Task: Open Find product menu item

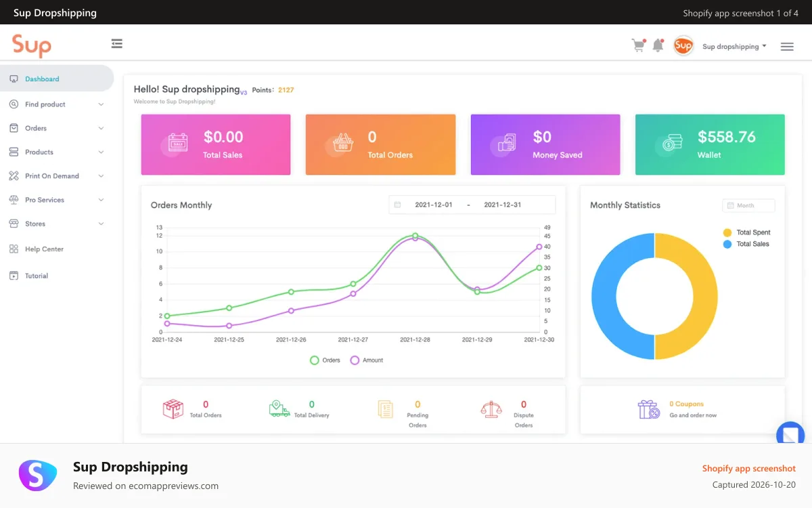Action: tap(57, 104)
